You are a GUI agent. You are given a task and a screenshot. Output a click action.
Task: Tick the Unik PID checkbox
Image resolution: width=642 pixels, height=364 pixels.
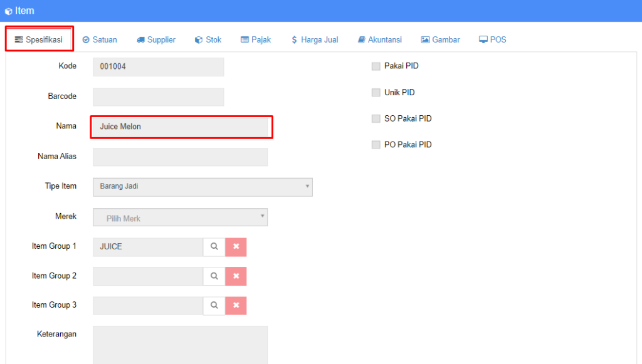376,93
